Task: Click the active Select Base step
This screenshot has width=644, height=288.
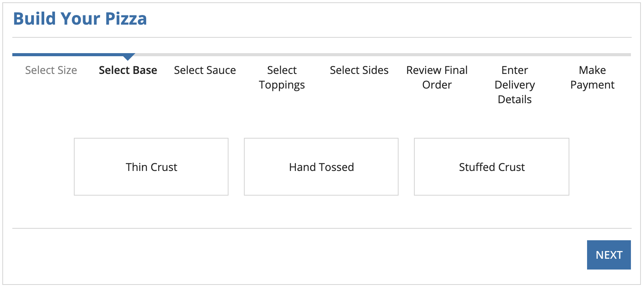Action: pos(128,70)
